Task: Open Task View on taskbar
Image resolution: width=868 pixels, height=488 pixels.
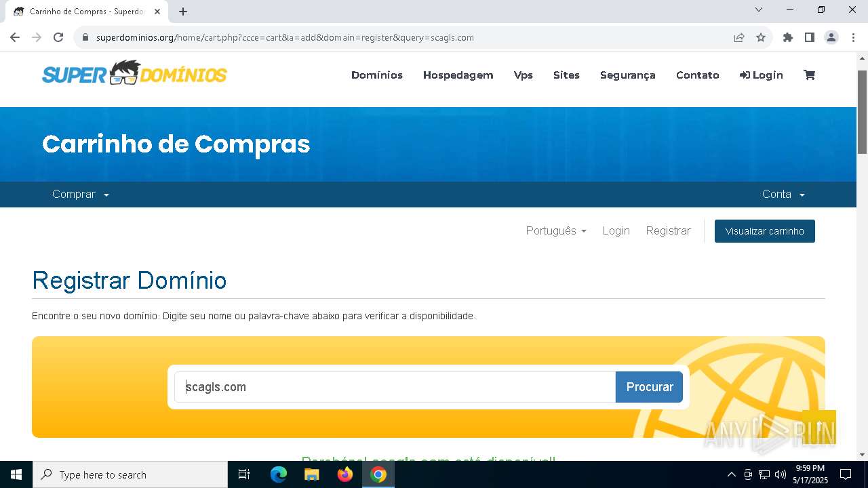Action: pyautogui.click(x=245, y=474)
